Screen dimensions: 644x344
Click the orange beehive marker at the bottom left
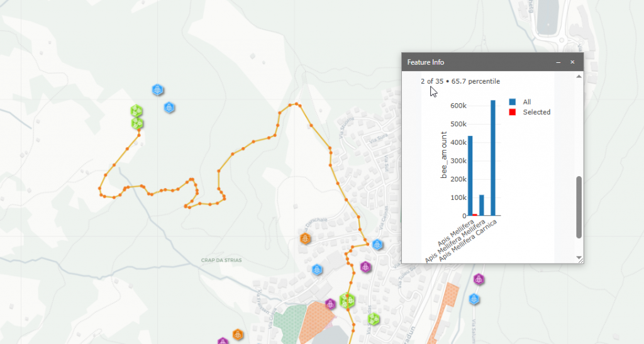[238, 335]
